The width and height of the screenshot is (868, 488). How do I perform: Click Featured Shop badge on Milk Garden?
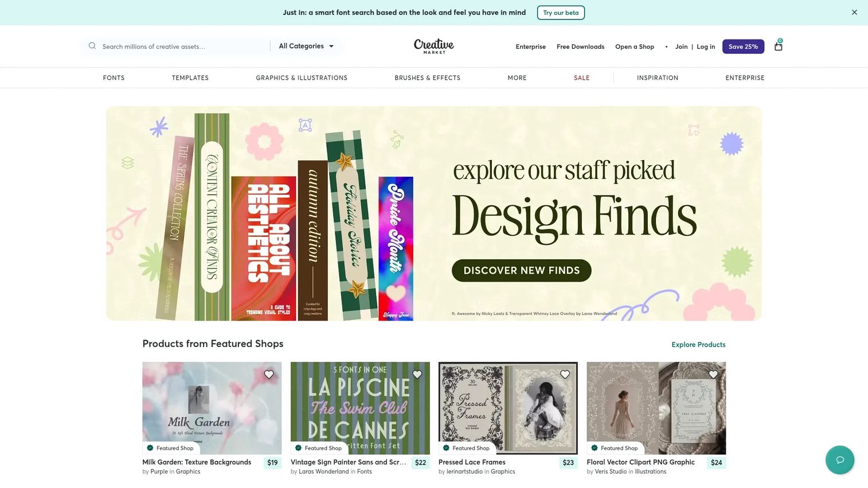click(170, 448)
